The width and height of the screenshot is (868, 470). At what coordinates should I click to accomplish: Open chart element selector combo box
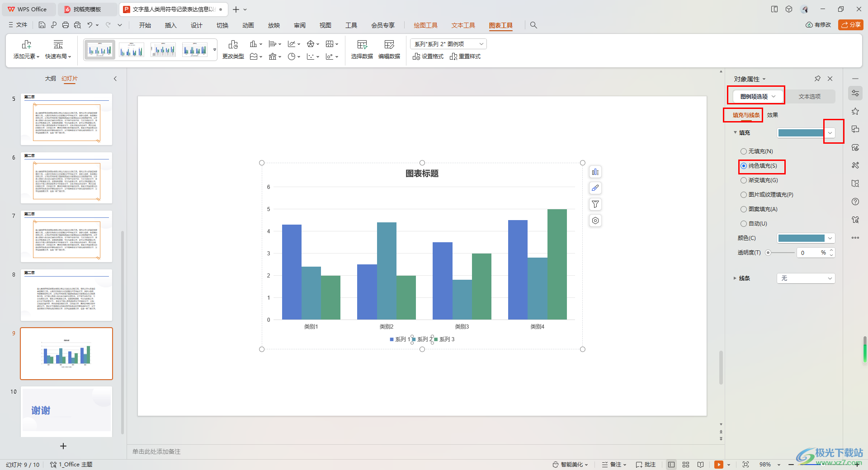point(448,44)
